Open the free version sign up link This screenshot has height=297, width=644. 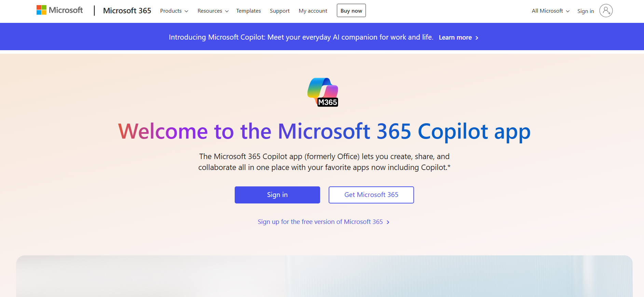(x=320, y=222)
